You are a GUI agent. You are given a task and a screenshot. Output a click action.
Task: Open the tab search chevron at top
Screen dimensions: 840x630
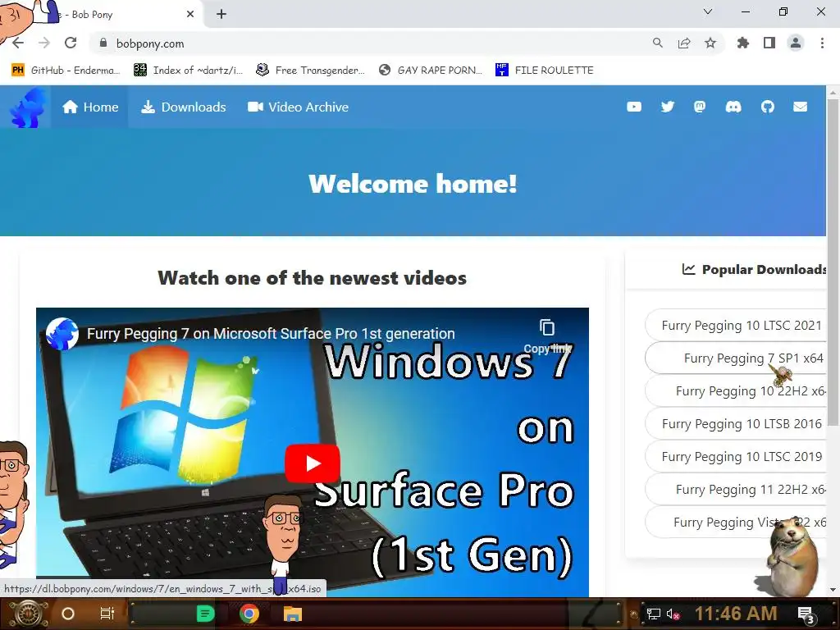click(x=708, y=11)
